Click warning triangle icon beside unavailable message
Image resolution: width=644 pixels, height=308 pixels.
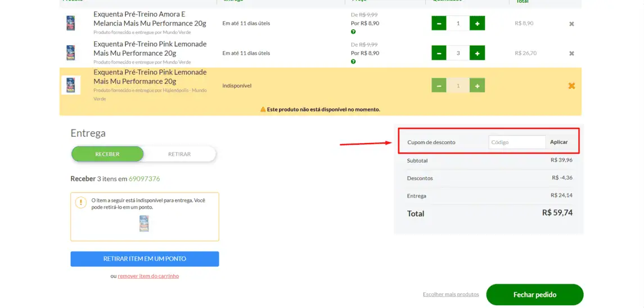click(x=263, y=110)
